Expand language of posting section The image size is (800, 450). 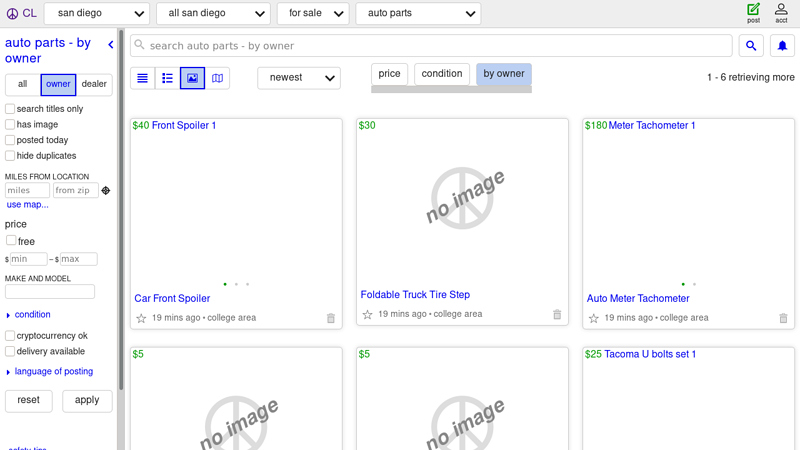[49, 371]
